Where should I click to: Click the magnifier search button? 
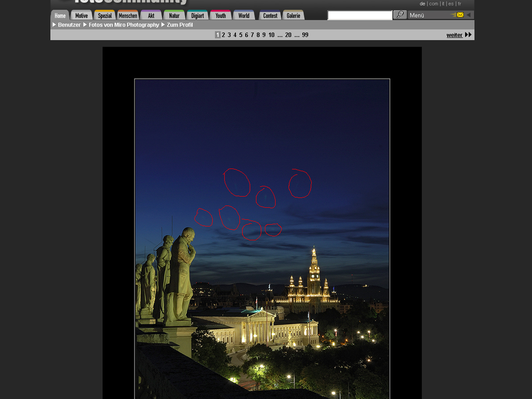click(400, 15)
